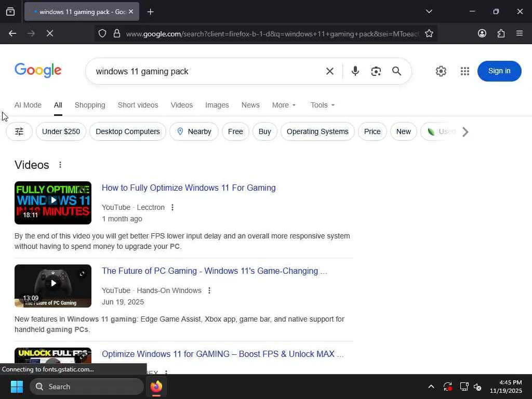Stop loading the page
This screenshot has width=532, height=399.
(x=49, y=33)
